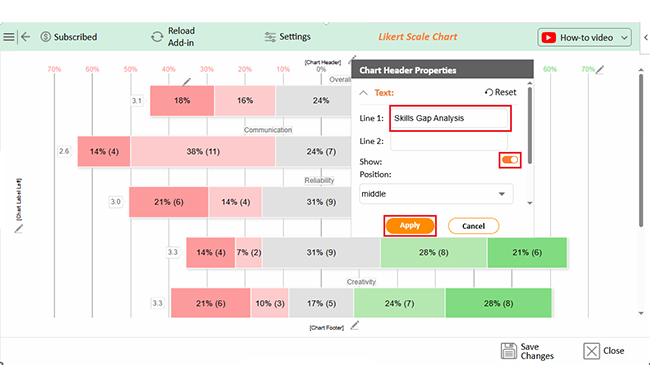650x387 pixels.
Task: Collapse the Text section chevron
Action: pos(364,93)
